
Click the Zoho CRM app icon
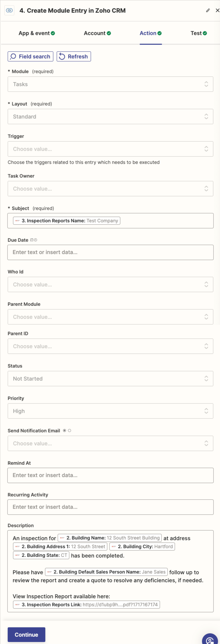tap(9, 11)
